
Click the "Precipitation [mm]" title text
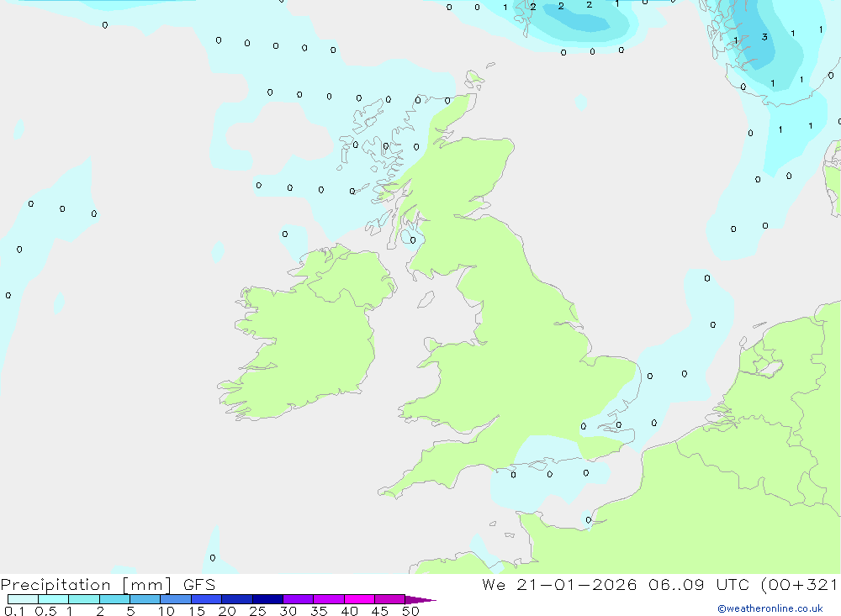(x=86, y=585)
